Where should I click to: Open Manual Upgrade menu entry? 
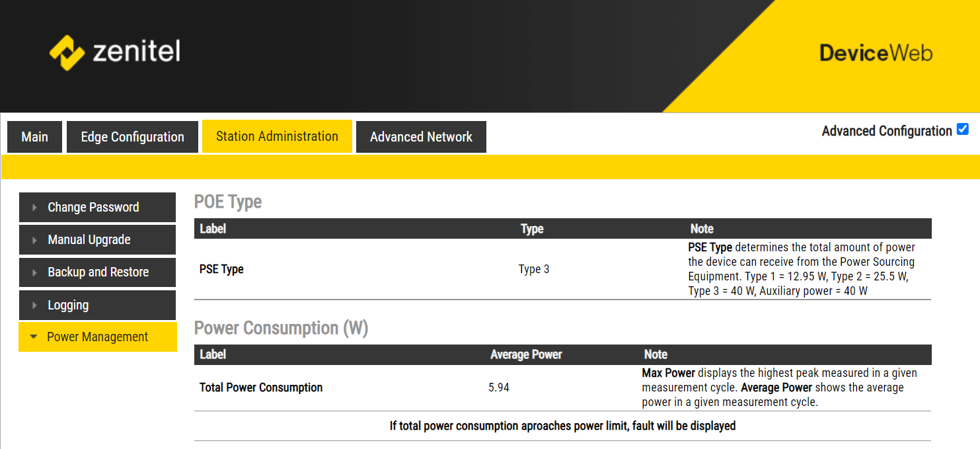click(x=97, y=239)
